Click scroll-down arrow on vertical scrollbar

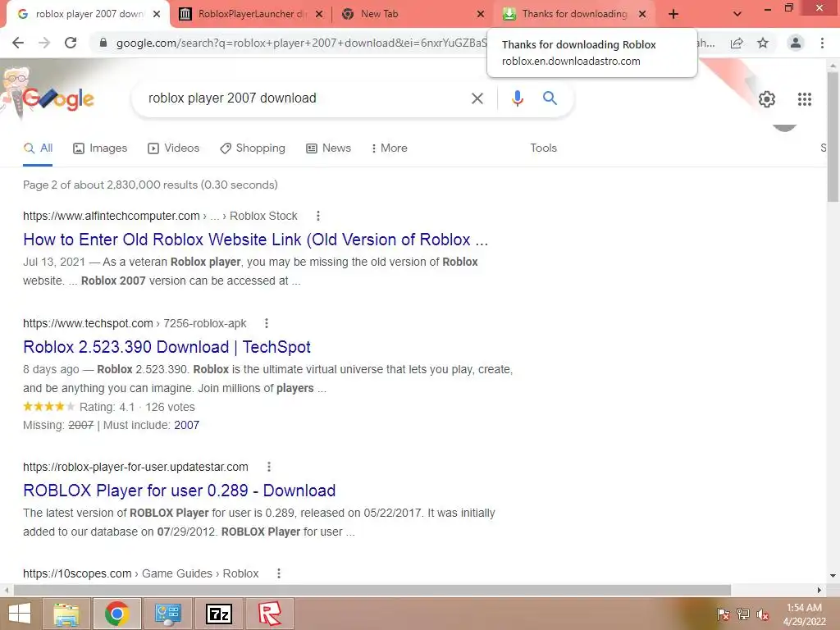coord(833,576)
